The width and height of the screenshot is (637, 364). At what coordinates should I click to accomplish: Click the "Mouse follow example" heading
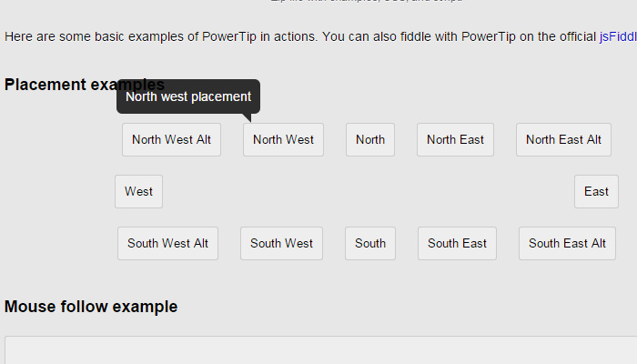pyautogui.click(x=91, y=307)
